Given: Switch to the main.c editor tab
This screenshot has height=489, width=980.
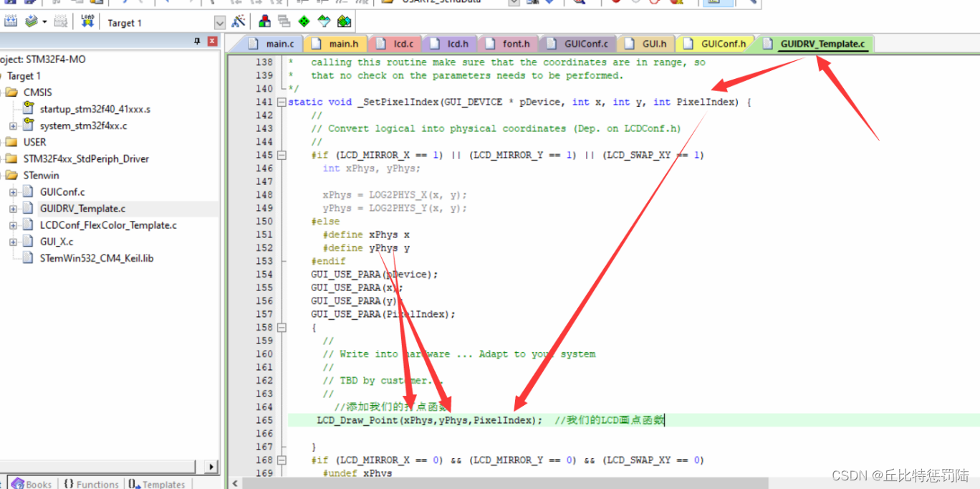Looking at the screenshot, I should tap(272, 44).
